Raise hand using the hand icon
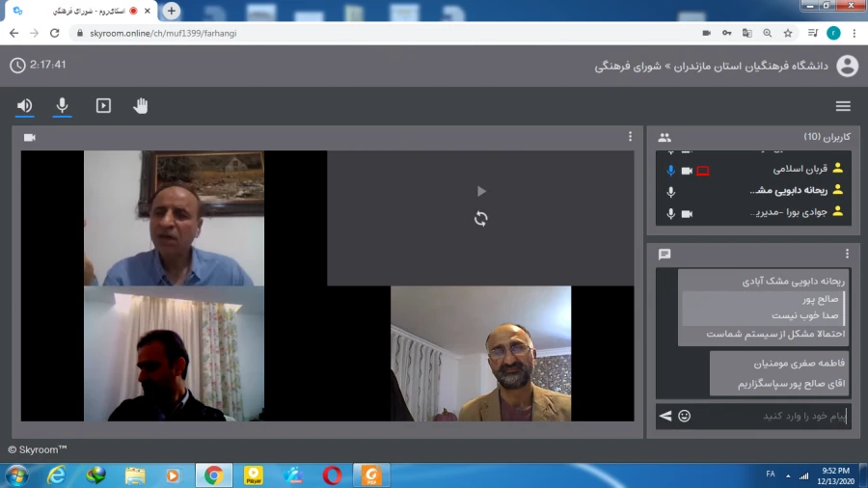 pos(141,106)
